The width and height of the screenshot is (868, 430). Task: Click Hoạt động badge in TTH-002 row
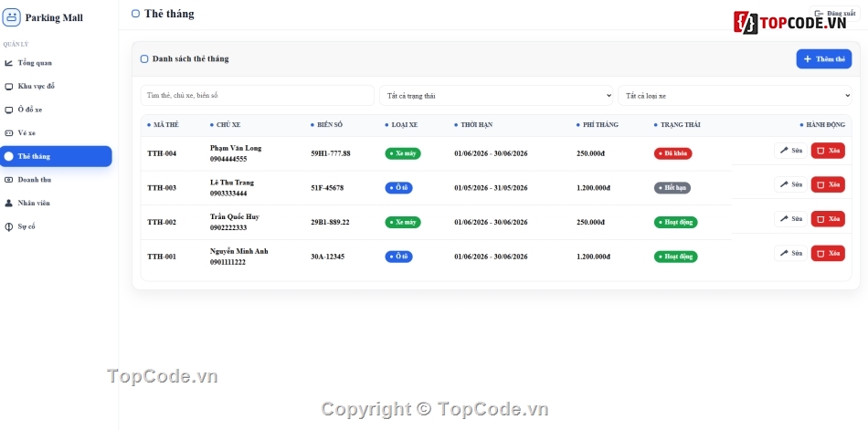click(x=676, y=222)
